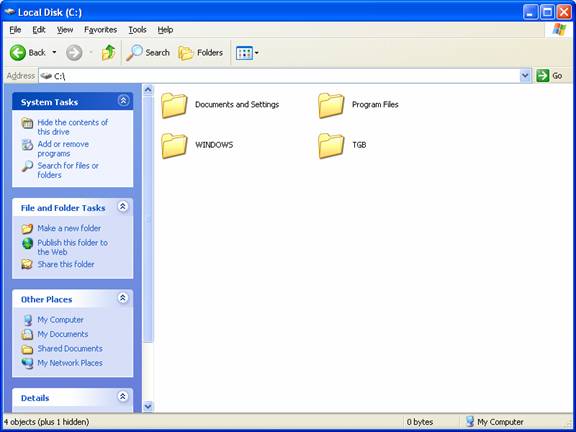Viewport: 576px width, 432px height.
Task: Click the Add or remove programs icon
Action: pos(27,145)
